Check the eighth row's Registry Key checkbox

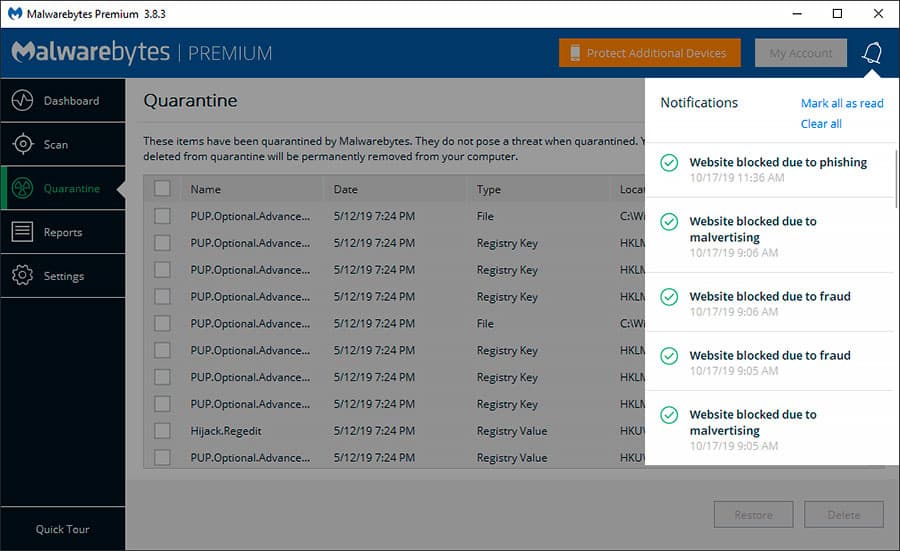tap(162, 403)
